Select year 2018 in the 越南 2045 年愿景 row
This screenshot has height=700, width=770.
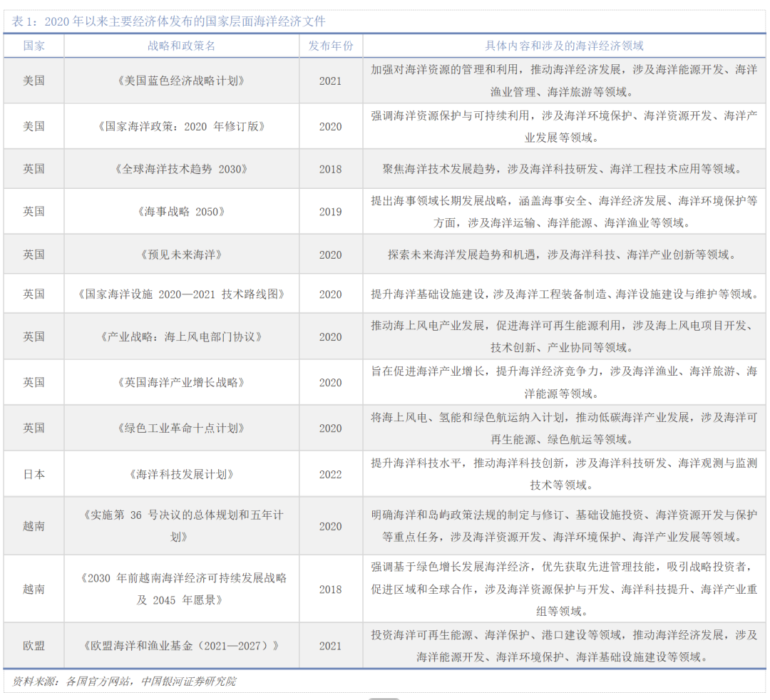331,590
